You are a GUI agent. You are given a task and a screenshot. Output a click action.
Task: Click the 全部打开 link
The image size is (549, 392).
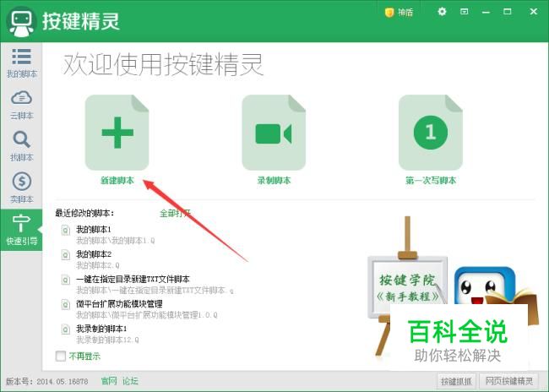pos(175,213)
